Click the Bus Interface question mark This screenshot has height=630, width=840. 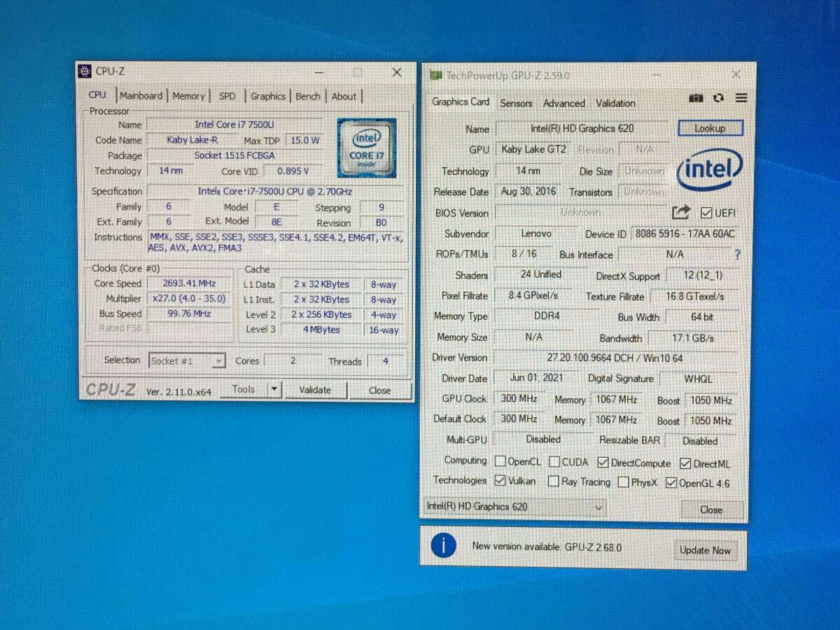[x=737, y=255]
